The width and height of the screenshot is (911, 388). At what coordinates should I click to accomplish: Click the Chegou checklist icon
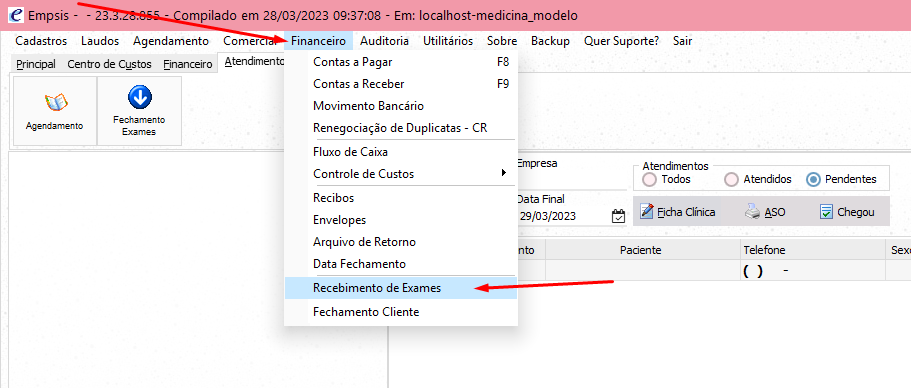pyautogui.click(x=826, y=212)
